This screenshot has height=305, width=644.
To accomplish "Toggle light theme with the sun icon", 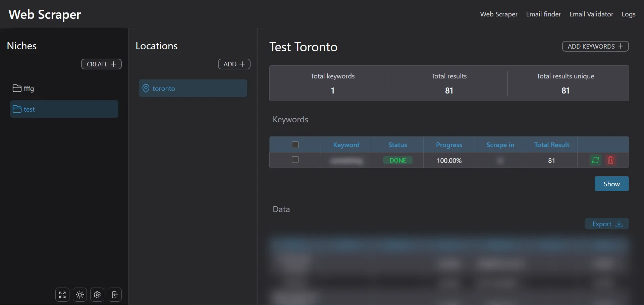I will (80, 295).
